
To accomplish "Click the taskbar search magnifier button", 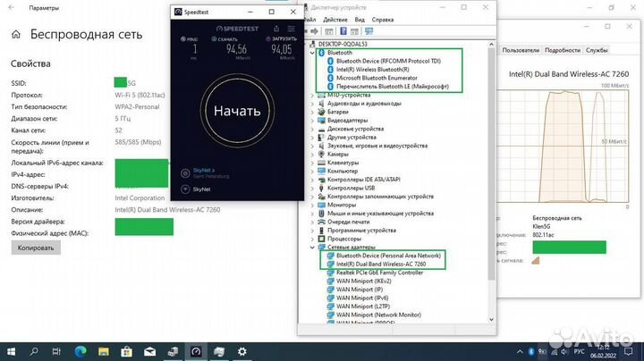I will [x=34, y=351].
